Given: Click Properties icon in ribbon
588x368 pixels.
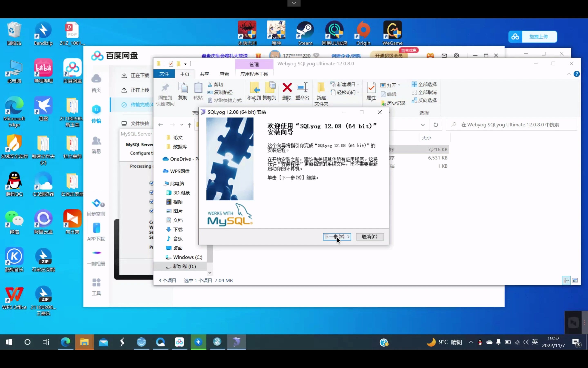Looking at the screenshot, I should point(371,92).
